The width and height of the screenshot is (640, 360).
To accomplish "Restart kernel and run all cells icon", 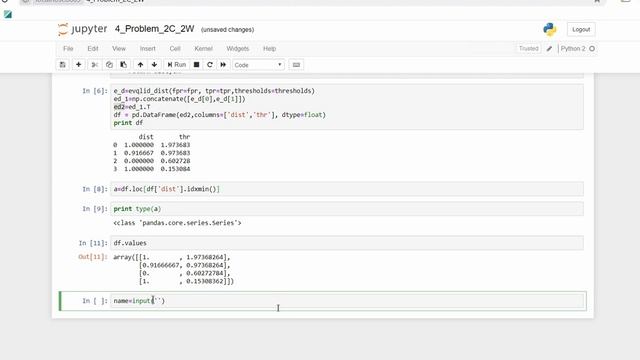I will pyautogui.click(x=223, y=65).
